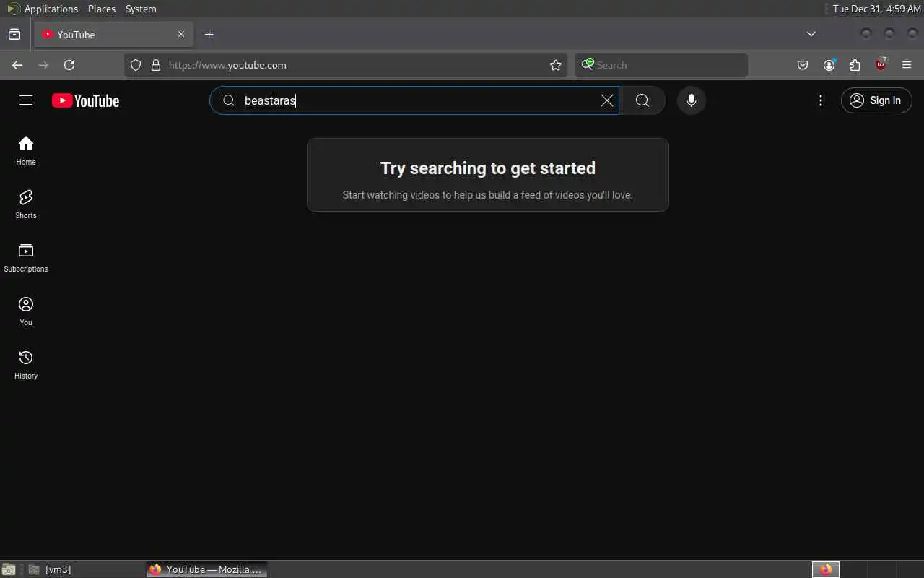Viewport: 924px width, 578px height.
Task: Open the System menu
Action: point(141,9)
